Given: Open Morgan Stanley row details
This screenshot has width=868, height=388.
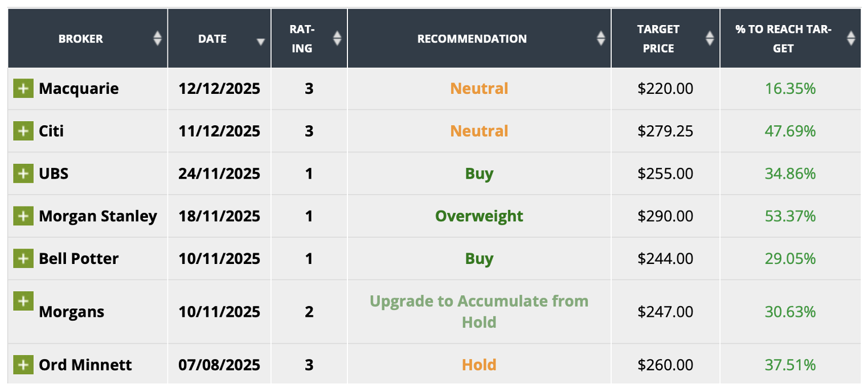Looking at the screenshot, I should pos(23,216).
